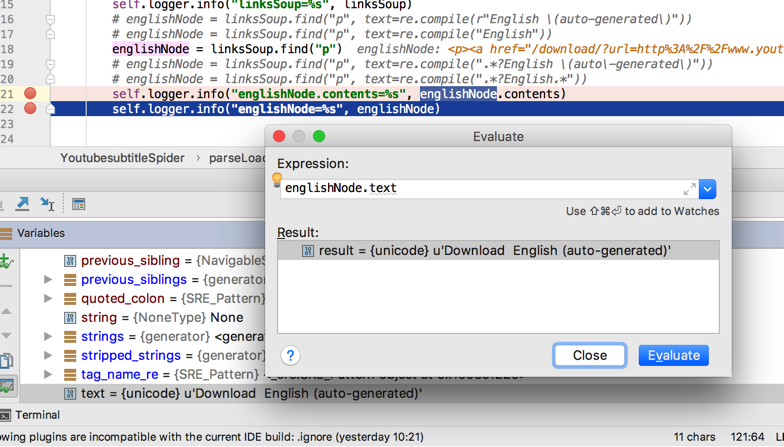
Task: Expand the strings generator variable
Action: coord(48,336)
